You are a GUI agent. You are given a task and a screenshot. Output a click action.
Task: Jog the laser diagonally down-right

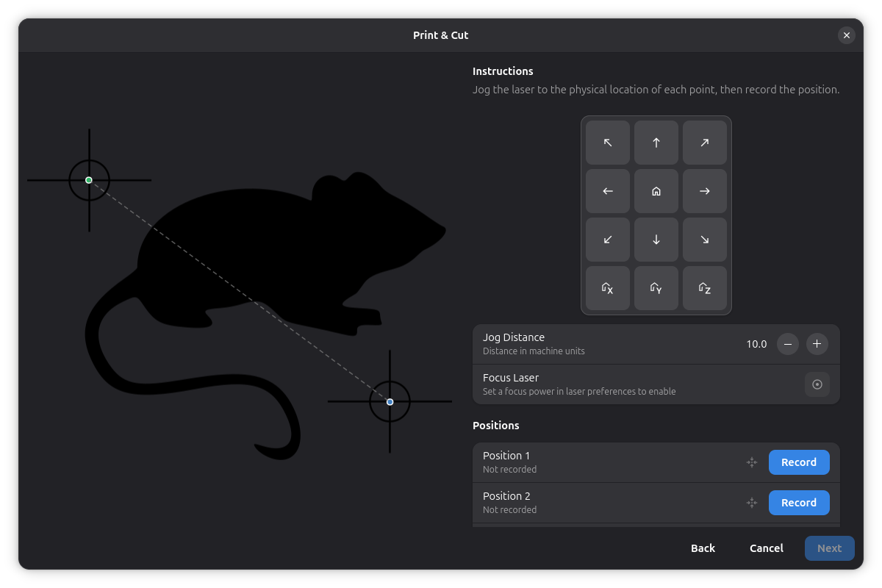pos(705,240)
